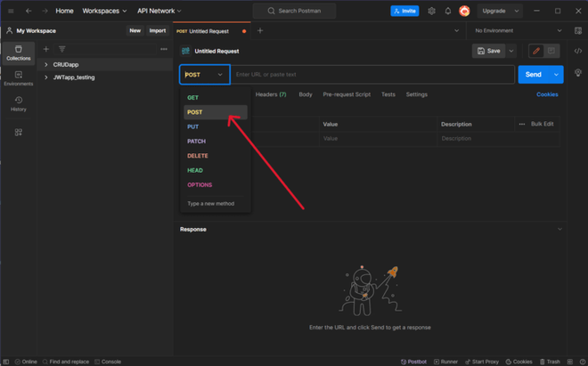Screen dimensions: 588x366
Task: Click Start Proxy in status bar
Action: coord(482,362)
